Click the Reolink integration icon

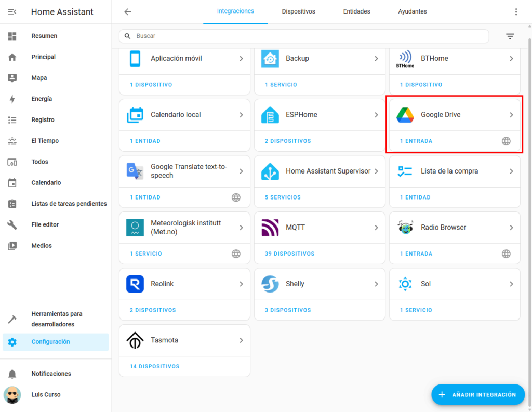tap(135, 284)
